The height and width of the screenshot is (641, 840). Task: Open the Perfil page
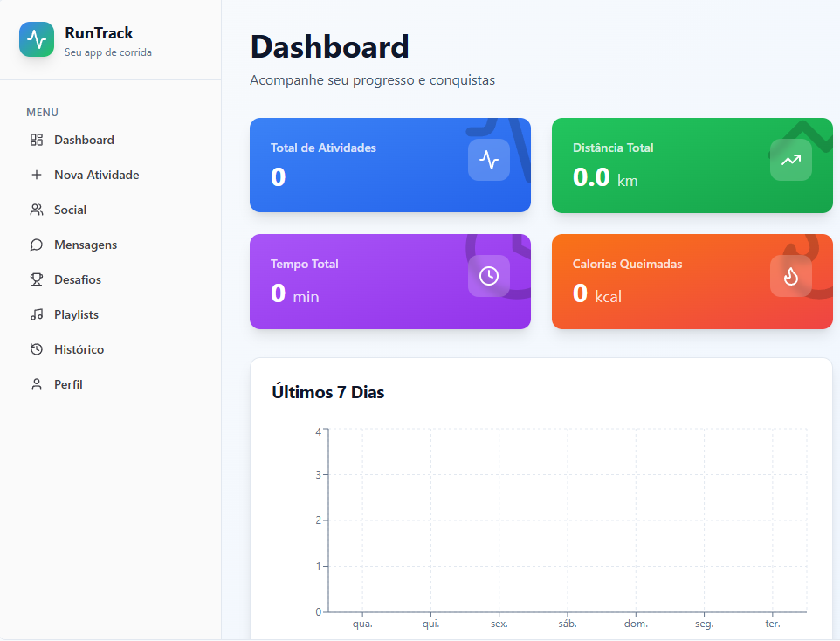click(110, 384)
